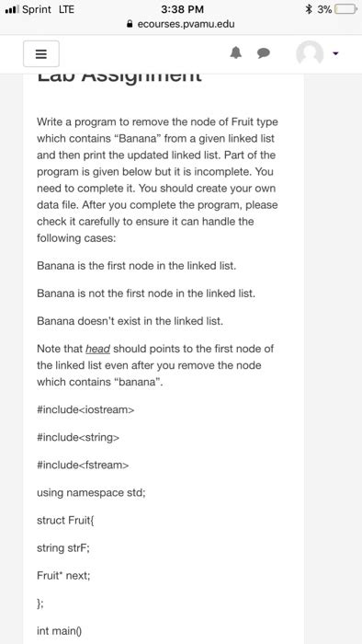Open the messages chat bubble
This screenshot has height=644, width=362.
[264, 53]
